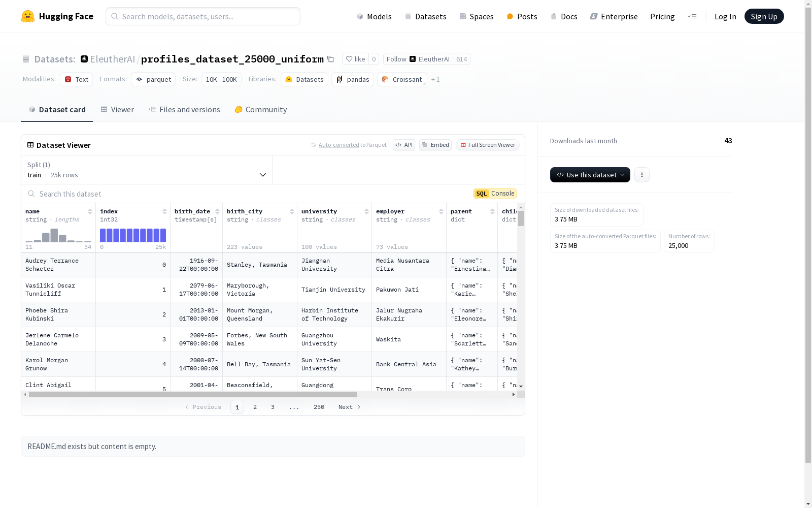Click the horizontal table scrollbar

193,394
